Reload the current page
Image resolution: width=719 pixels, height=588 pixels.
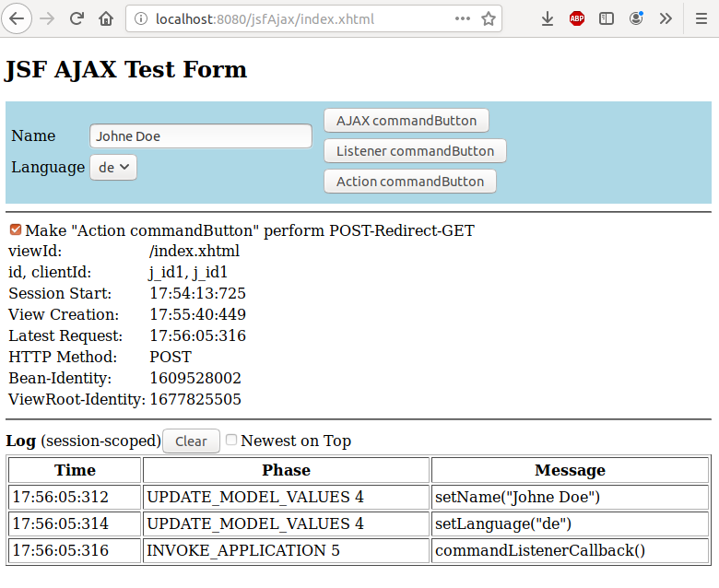(x=77, y=18)
